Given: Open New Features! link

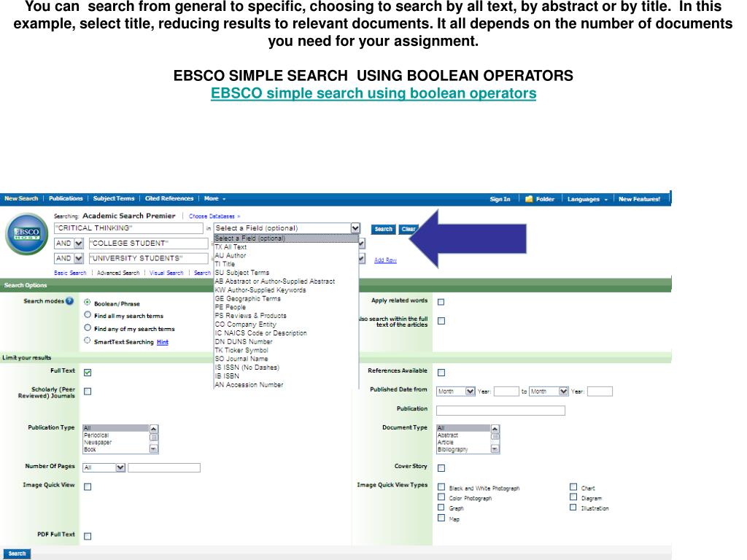Looking at the screenshot, I should [x=639, y=199].
